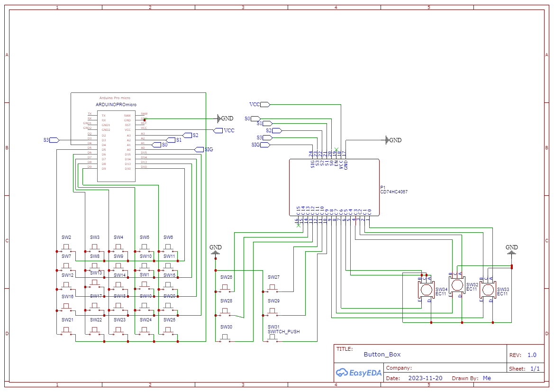Select the 'Arduino Pro micro' red caption
The width and height of the screenshot is (554, 392).
(x=115, y=98)
